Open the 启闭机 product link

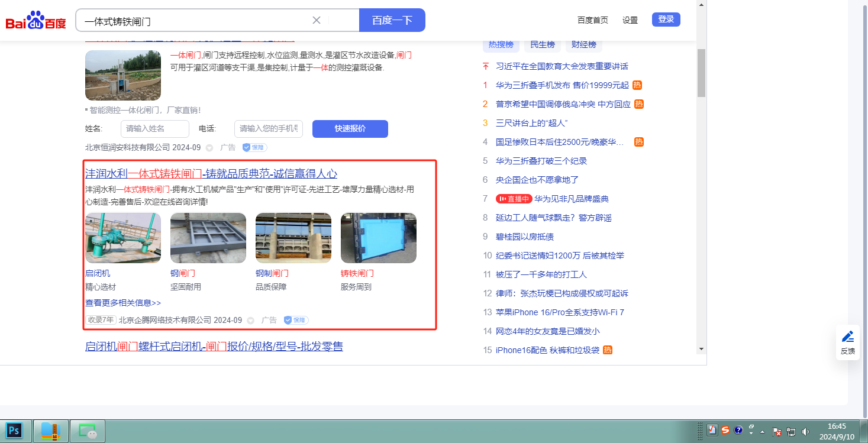pos(98,273)
